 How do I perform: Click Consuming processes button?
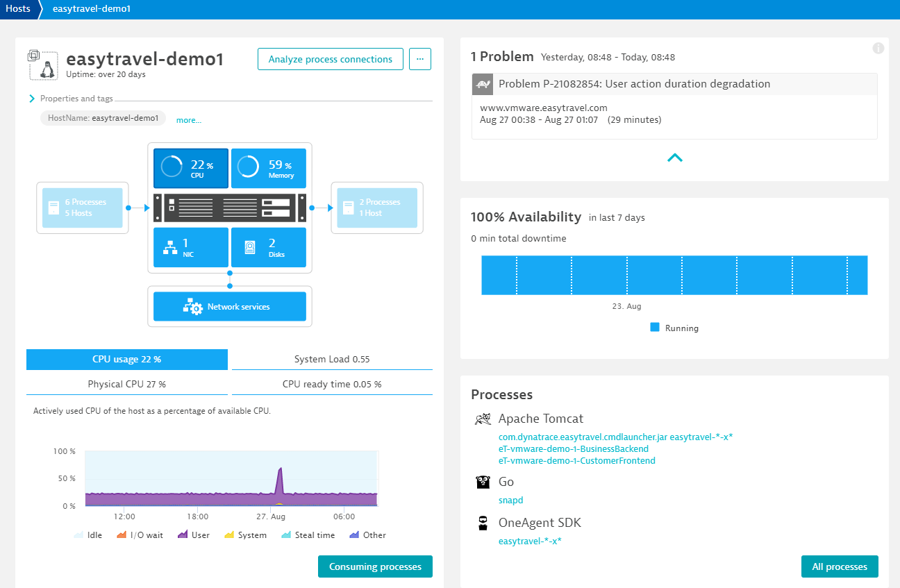coord(375,566)
